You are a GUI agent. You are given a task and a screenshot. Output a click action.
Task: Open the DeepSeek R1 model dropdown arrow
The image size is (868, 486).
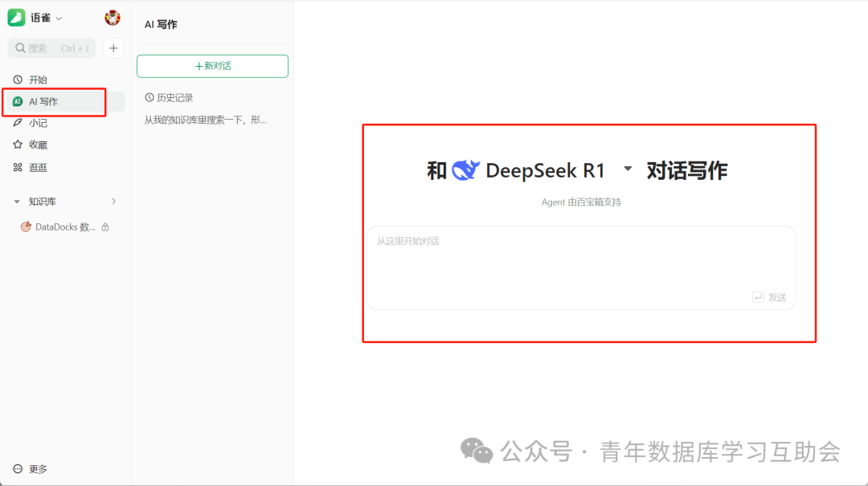point(628,168)
